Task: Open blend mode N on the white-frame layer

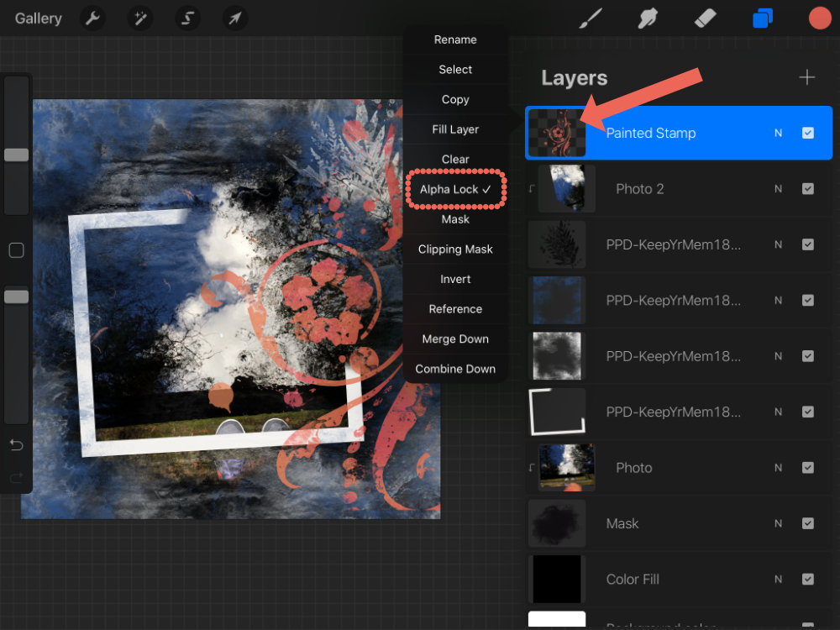Action: point(779,412)
